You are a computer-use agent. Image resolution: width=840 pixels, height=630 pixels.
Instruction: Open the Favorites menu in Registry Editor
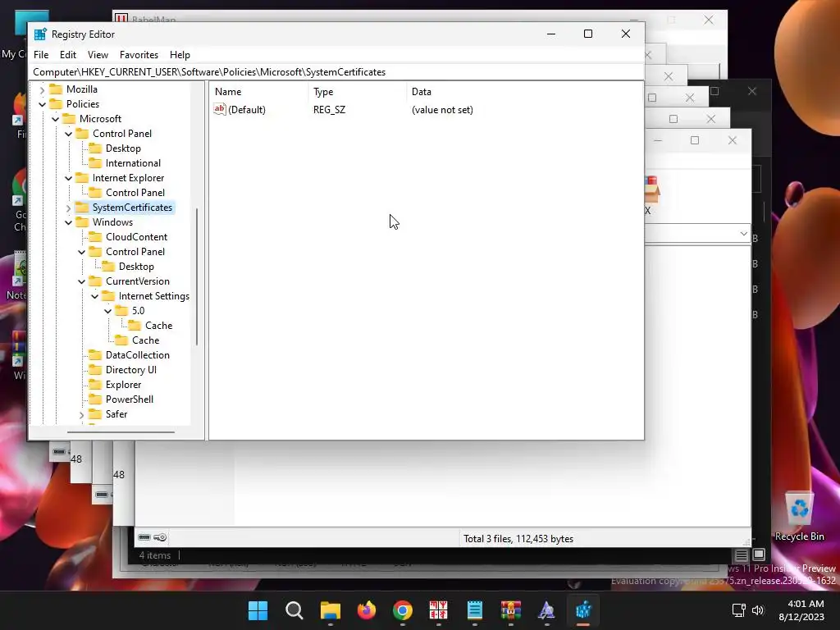139,55
